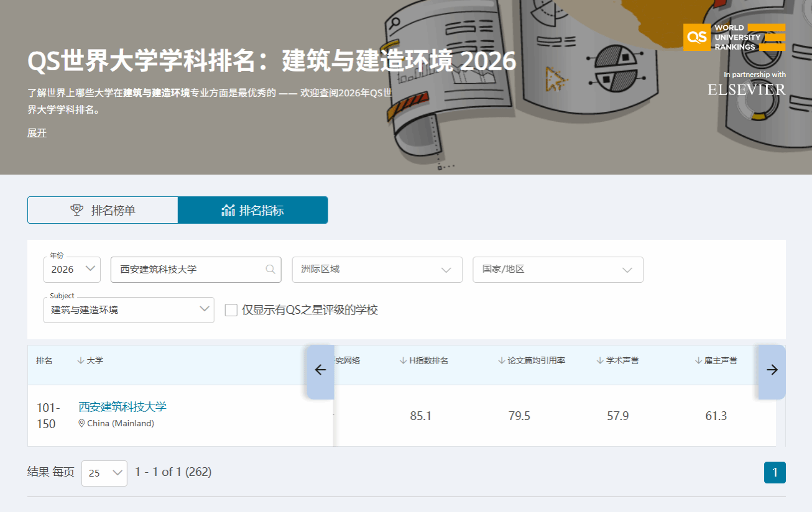
Task: Go to page 1 in pagination
Action: coord(775,473)
